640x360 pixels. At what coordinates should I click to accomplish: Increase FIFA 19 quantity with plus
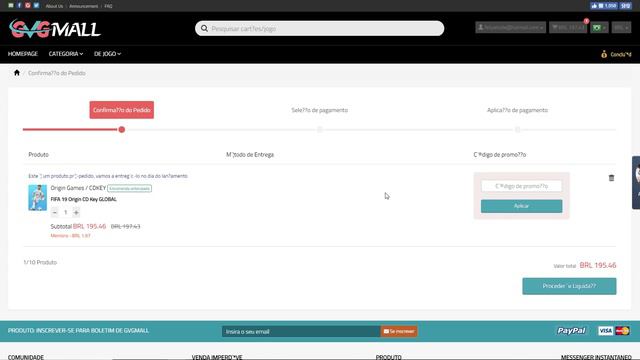[76, 212]
